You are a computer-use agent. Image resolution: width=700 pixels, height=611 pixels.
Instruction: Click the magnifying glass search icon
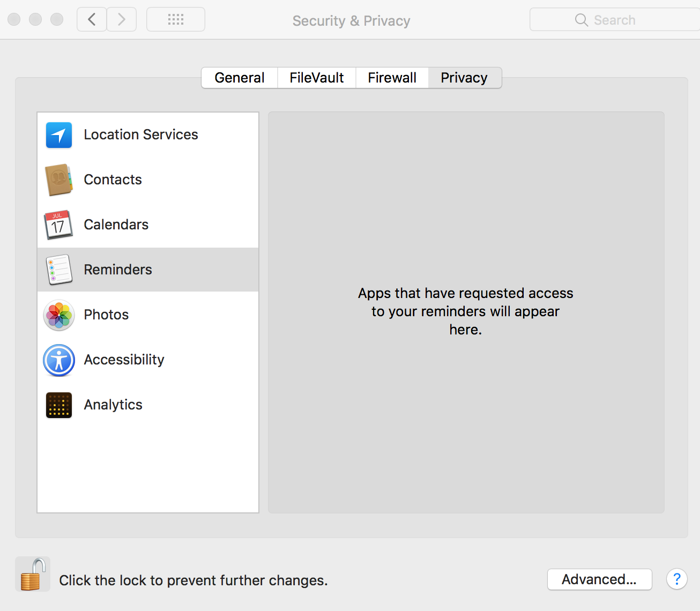[x=581, y=20]
